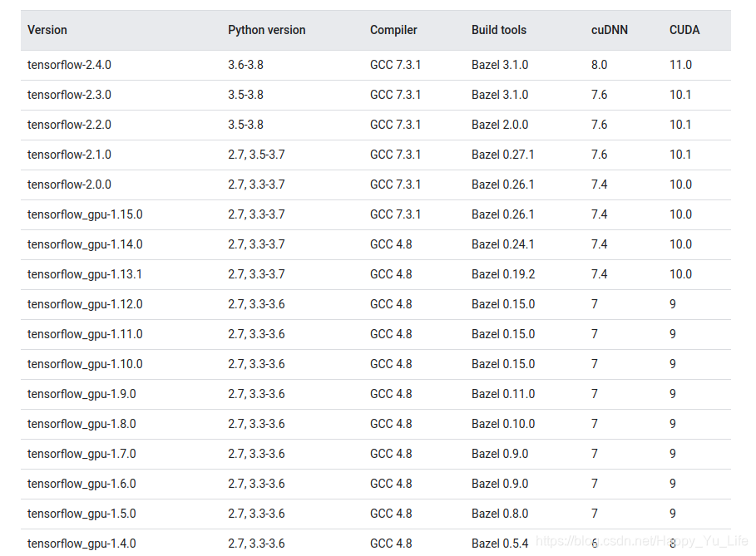Click the Bazel 0.24.1 cell
The image size is (756, 556).
[503, 244]
